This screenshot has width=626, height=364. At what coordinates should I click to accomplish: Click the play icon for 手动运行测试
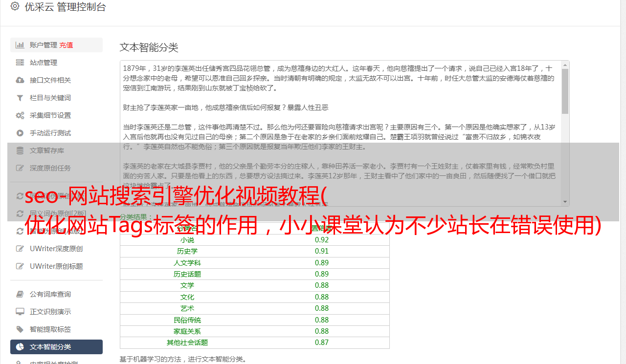pyautogui.click(x=20, y=133)
